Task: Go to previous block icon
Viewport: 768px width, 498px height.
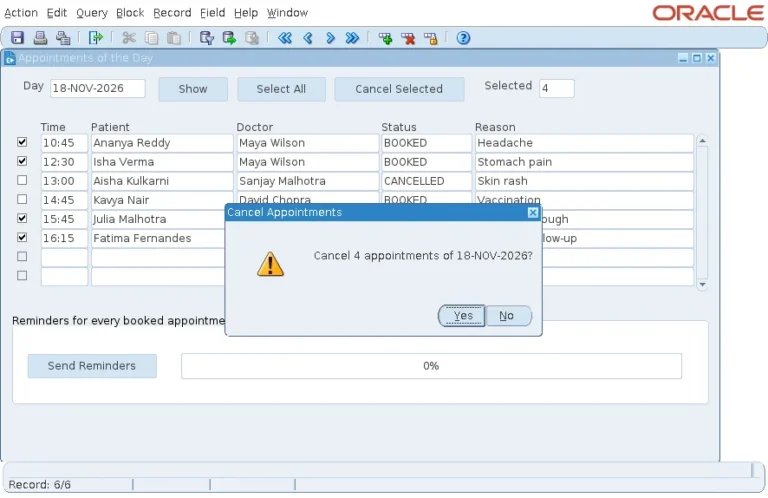Action: [x=285, y=38]
